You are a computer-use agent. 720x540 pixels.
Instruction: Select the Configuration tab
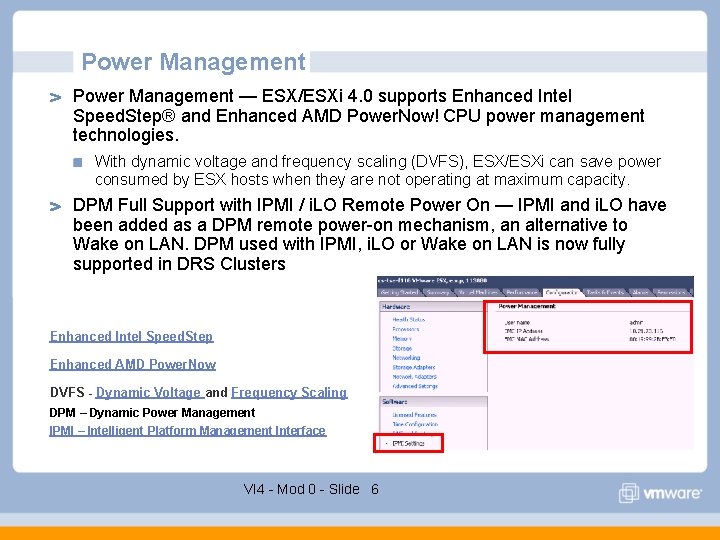pos(562,292)
